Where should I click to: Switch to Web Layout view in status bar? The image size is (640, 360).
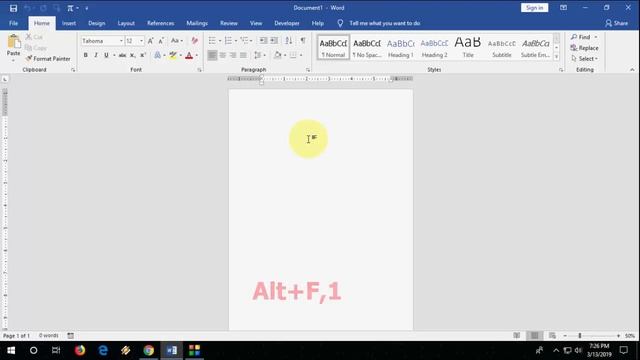(x=552, y=336)
